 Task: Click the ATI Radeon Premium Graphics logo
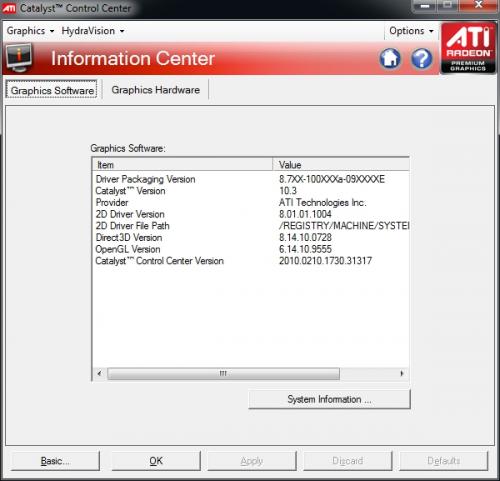[x=468, y=48]
